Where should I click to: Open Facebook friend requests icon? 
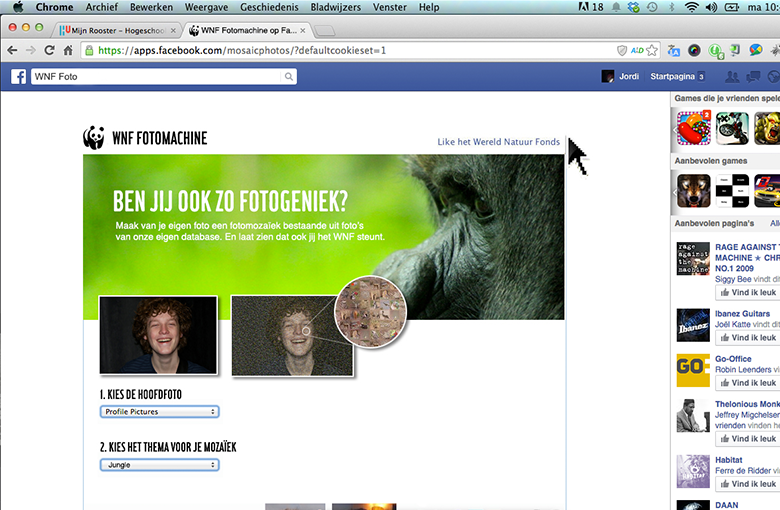[x=732, y=77]
